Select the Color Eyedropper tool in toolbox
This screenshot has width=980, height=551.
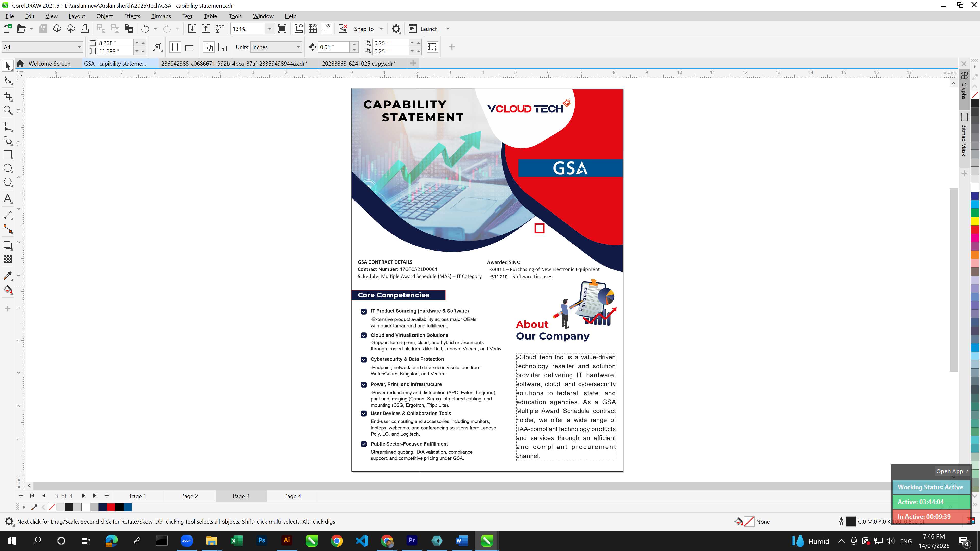(8, 276)
